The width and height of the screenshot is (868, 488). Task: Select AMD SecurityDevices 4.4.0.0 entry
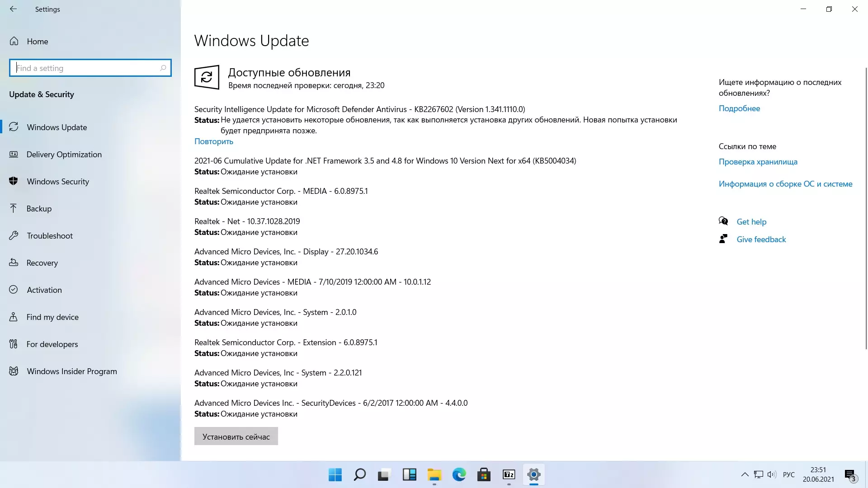(331, 403)
